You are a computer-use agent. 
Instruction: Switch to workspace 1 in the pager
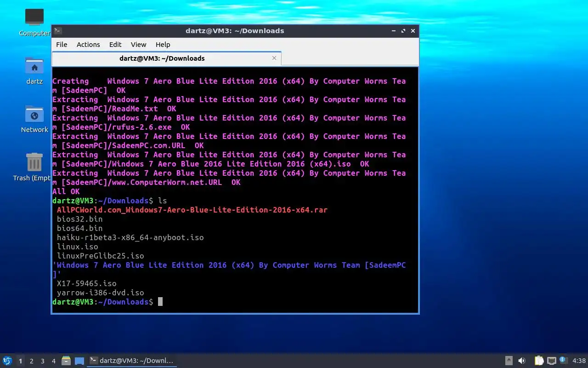[x=20, y=361]
